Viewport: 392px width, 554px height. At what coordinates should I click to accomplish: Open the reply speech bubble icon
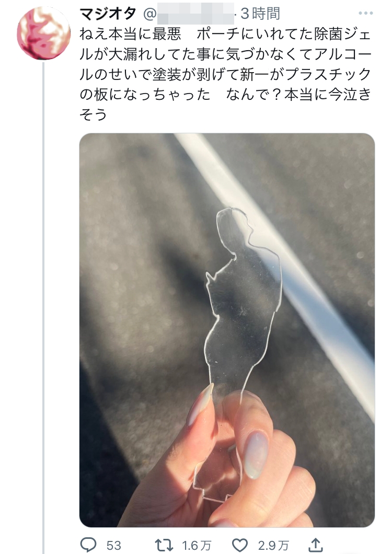(x=88, y=545)
